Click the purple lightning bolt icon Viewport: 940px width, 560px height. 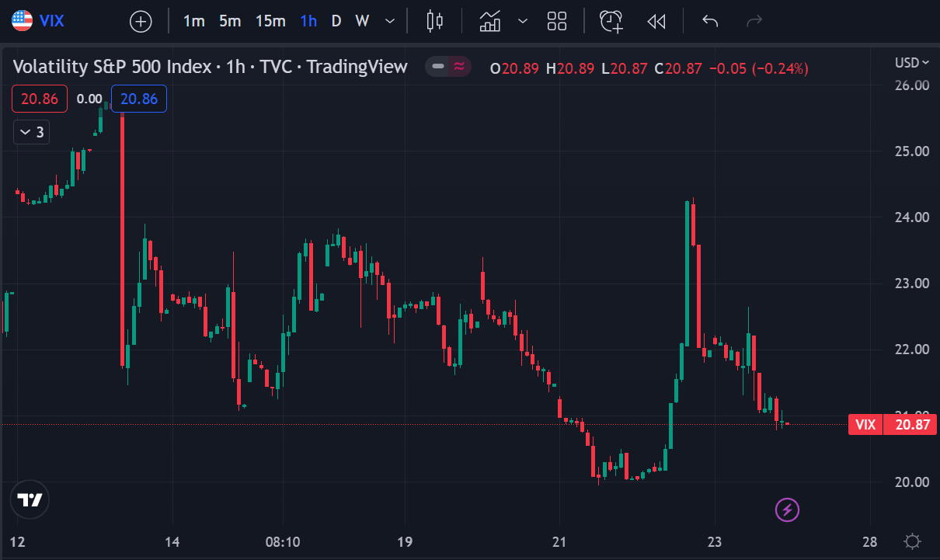click(x=788, y=510)
